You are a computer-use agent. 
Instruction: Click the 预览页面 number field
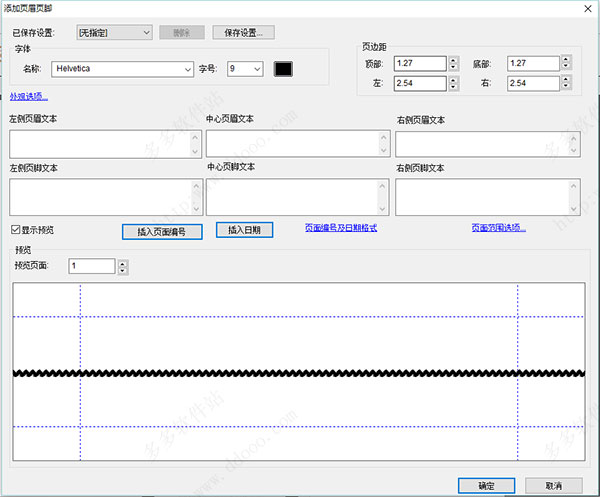click(x=91, y=266)
